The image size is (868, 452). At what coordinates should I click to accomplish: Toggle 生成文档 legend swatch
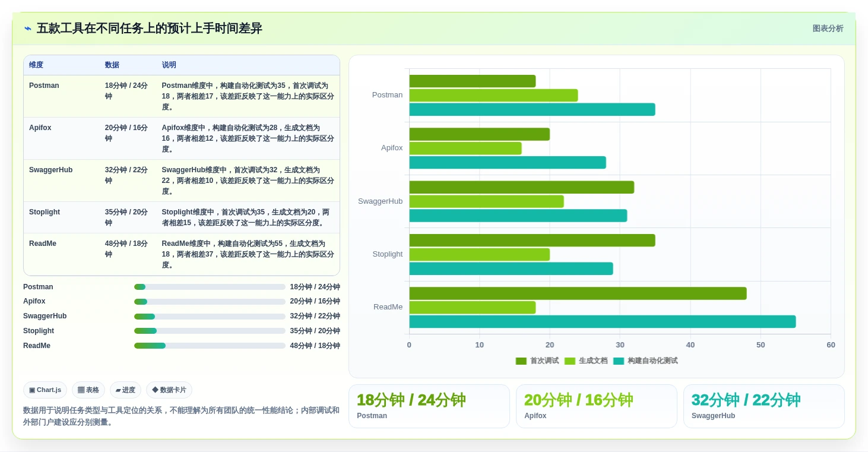(x=570, y=361)
